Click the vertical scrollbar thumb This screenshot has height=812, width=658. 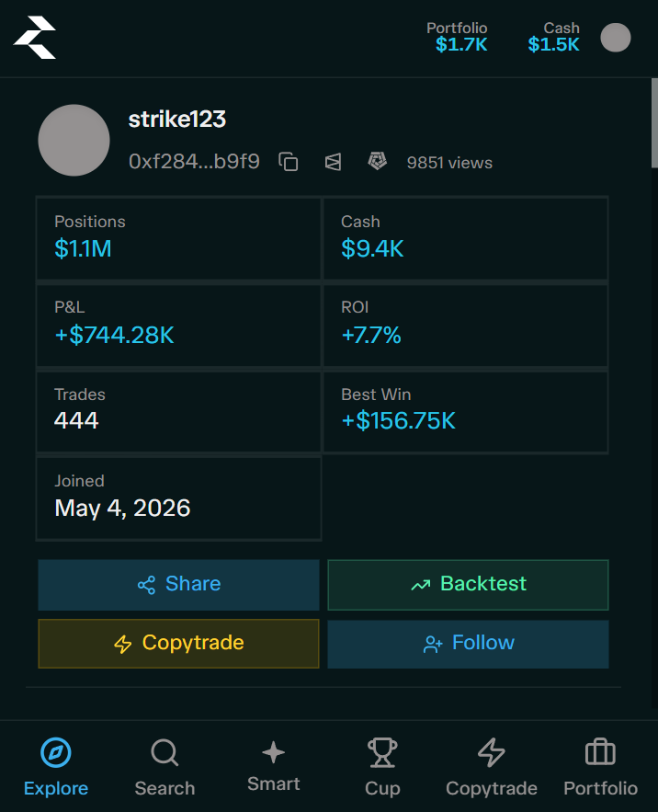pos(654,122)
